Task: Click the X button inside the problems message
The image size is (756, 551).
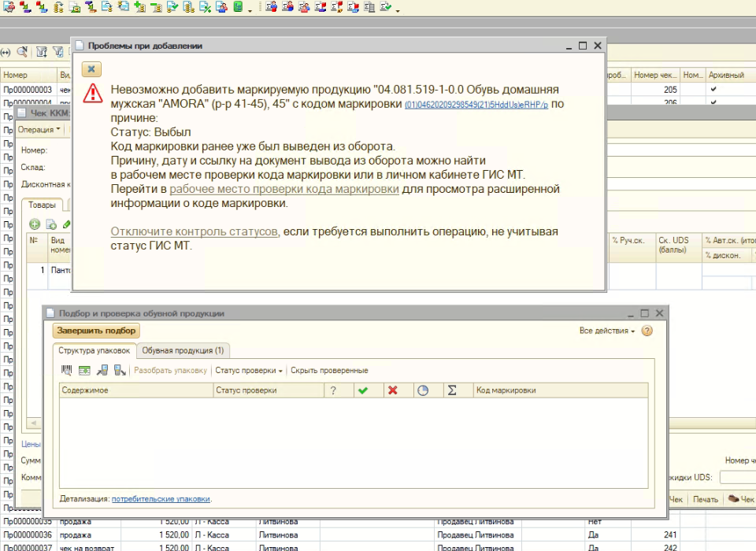Action: (x=91, y=69)
